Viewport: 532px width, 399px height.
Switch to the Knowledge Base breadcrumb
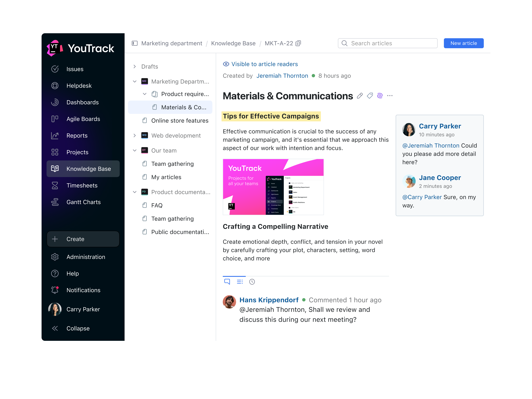pyautogui.click(x=233, y=43)
